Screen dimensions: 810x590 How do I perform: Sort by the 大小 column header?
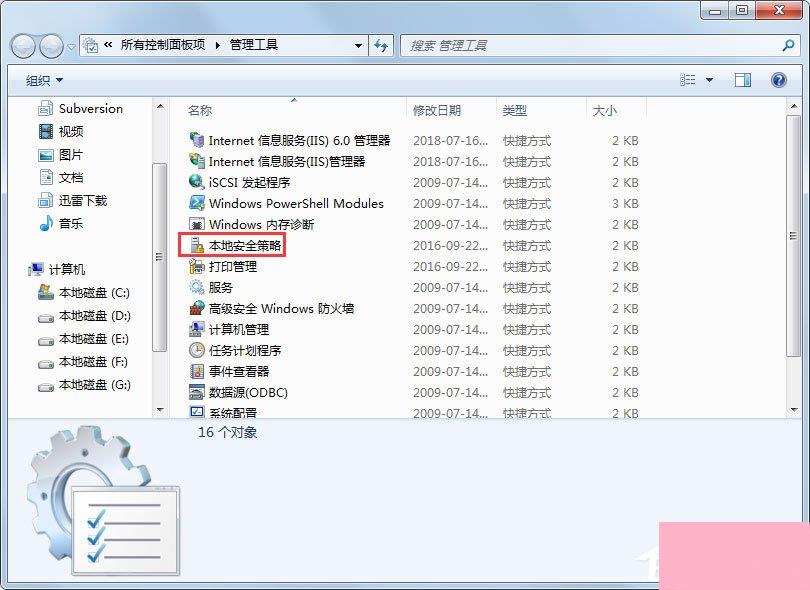click(604, 110)
